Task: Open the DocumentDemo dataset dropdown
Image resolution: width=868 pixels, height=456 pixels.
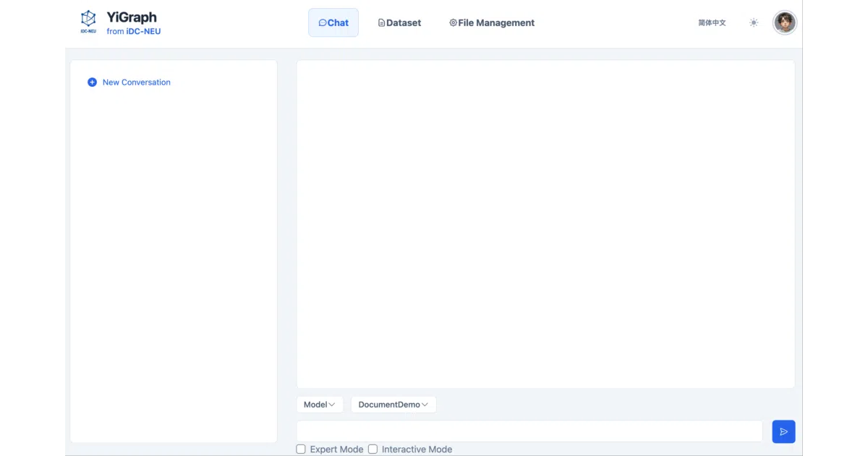Action: click(x=393, y=405)
